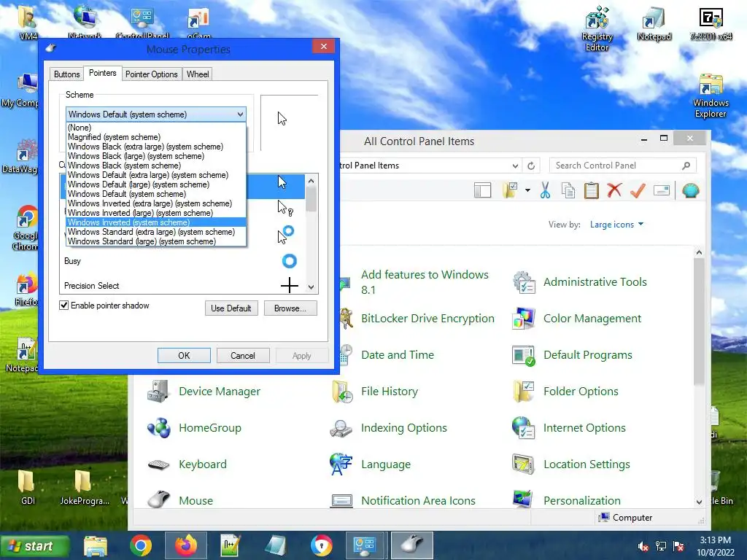Open Add features to Windows 8.1
Image resolution: width=747 pixels, height=560 pixels.
425,282
